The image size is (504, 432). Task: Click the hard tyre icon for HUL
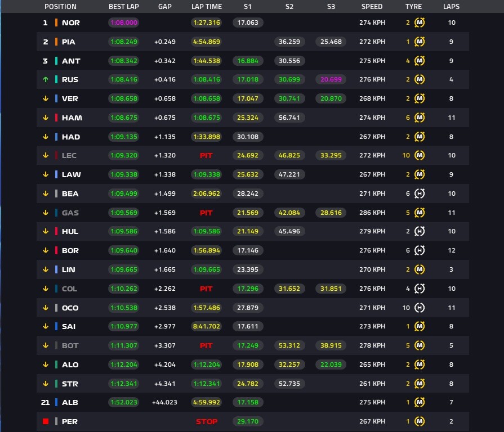pos(420,231)
